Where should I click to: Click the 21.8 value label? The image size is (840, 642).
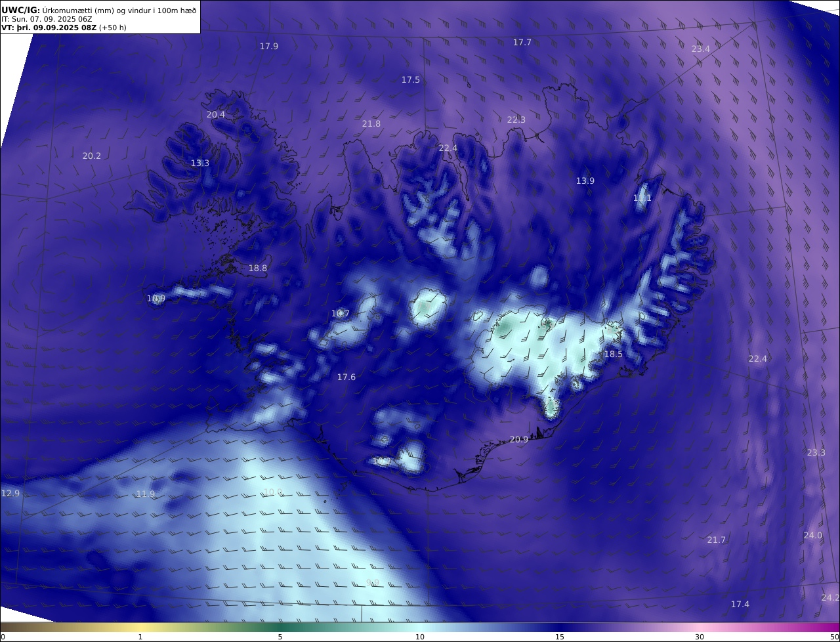point(371,123)
